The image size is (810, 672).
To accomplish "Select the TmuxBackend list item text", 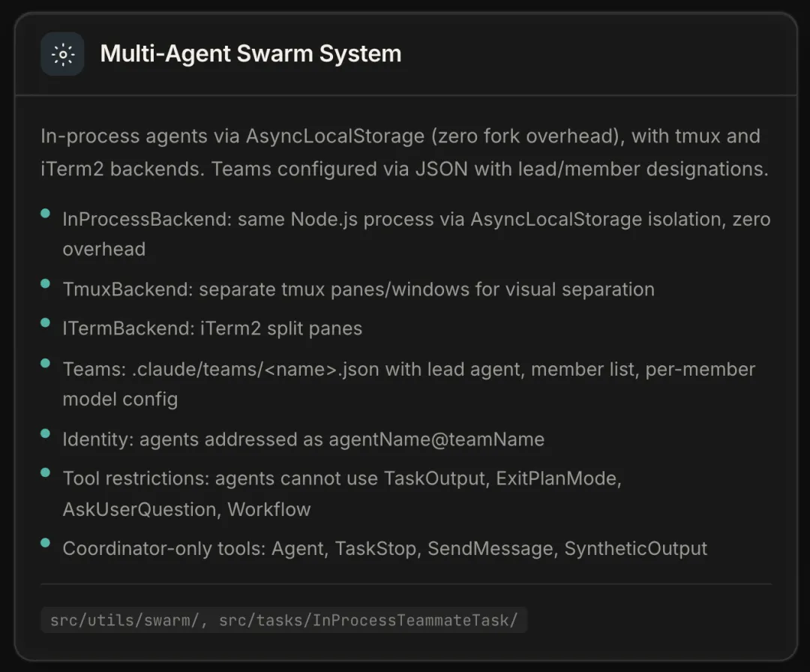I will pos(358,289).
